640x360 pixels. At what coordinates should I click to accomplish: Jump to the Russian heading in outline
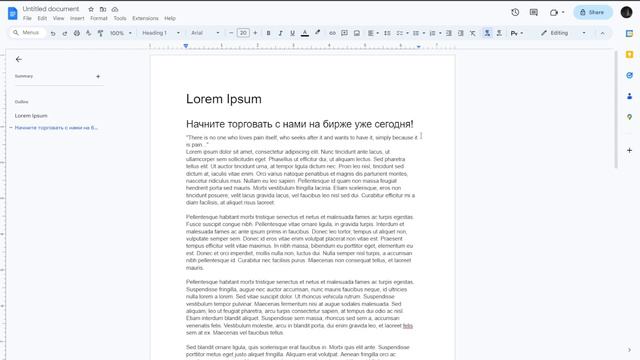coord(56,128)
